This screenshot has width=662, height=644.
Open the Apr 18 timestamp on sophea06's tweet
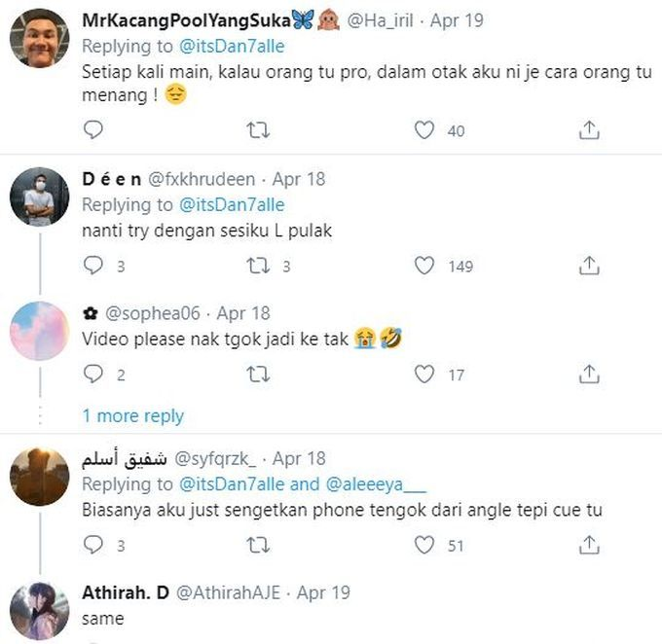point(244,313)
